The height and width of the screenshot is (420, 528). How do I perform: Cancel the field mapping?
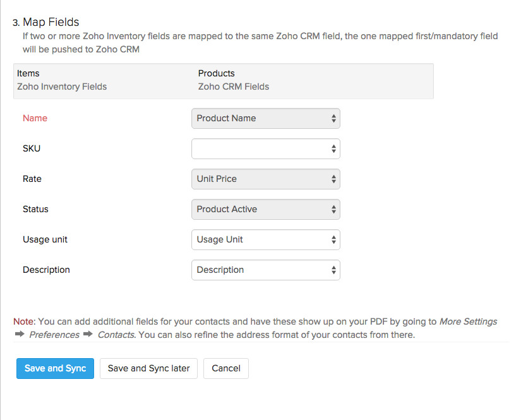pyautogui.click(x=225, y=368)
